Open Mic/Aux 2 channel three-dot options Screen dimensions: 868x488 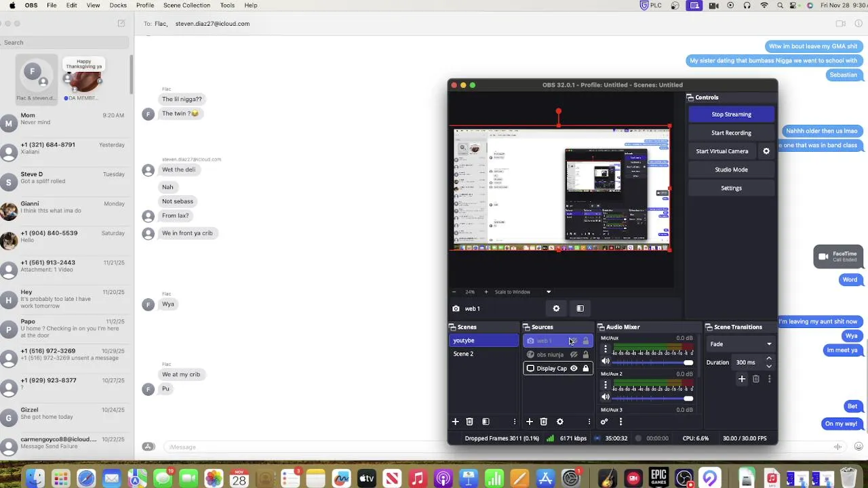606,386
